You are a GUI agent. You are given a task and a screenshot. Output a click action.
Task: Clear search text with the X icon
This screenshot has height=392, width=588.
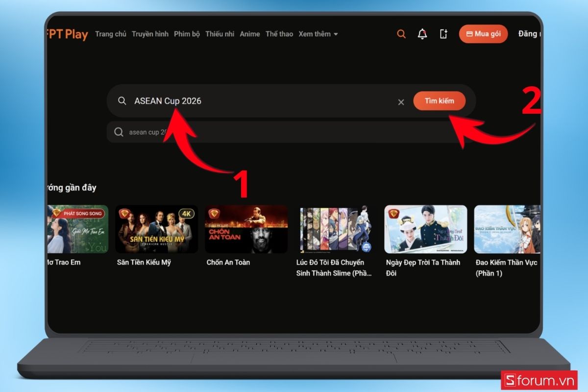tap(401, 102)
